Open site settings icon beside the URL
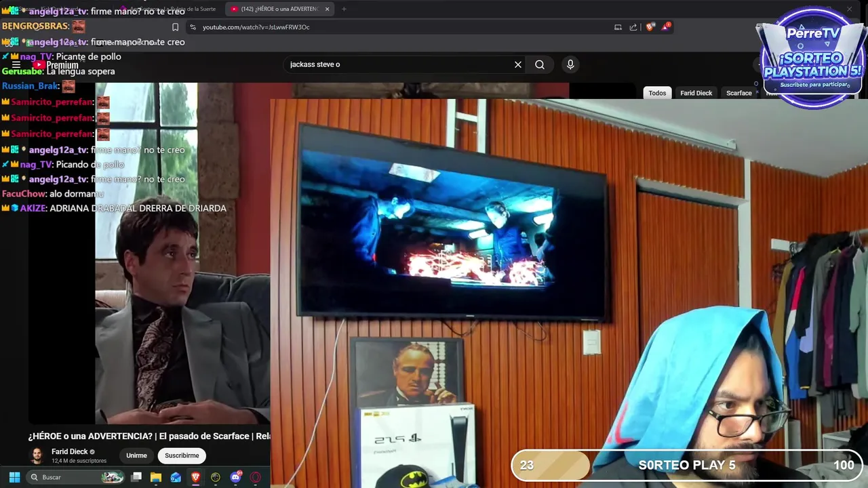 (x=193, y=27)
